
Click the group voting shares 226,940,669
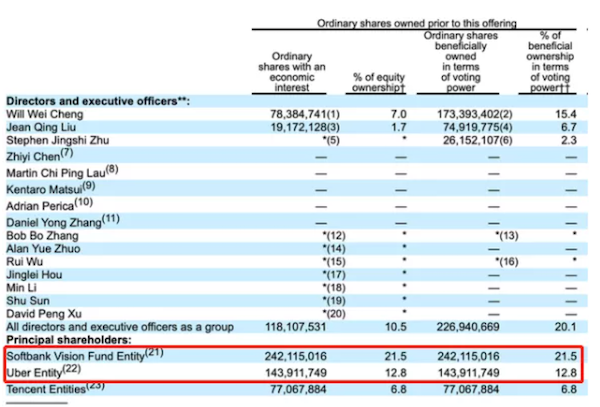tap(468, 327)
